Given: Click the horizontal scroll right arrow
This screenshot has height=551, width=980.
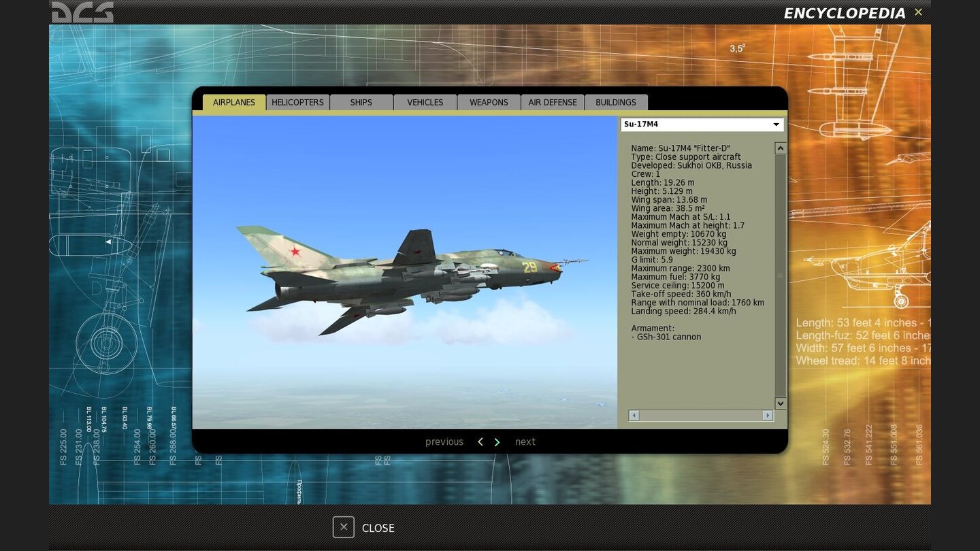Looking at the screenshot, I should coord(768,415).
